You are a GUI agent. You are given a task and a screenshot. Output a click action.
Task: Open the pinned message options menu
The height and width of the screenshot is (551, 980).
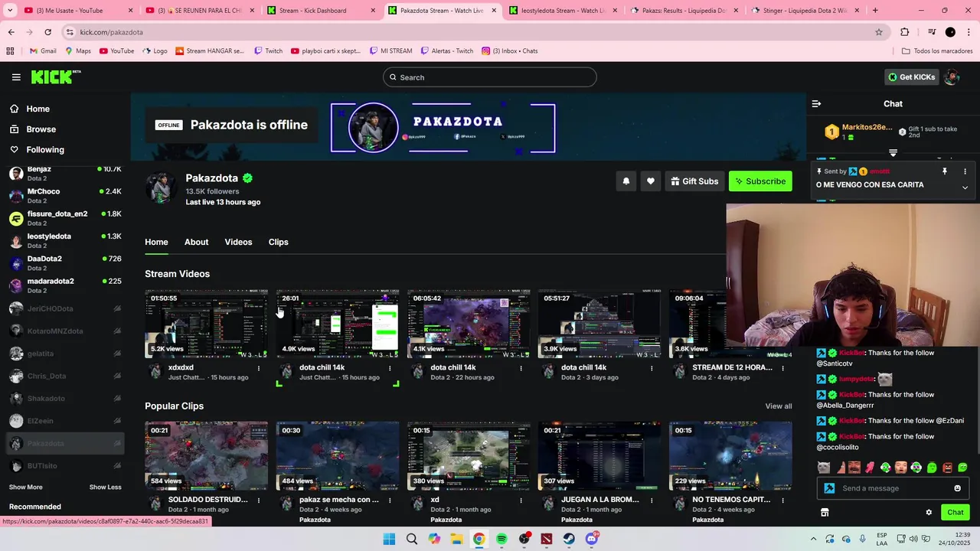pyautogui.click(x=965, y=171)
